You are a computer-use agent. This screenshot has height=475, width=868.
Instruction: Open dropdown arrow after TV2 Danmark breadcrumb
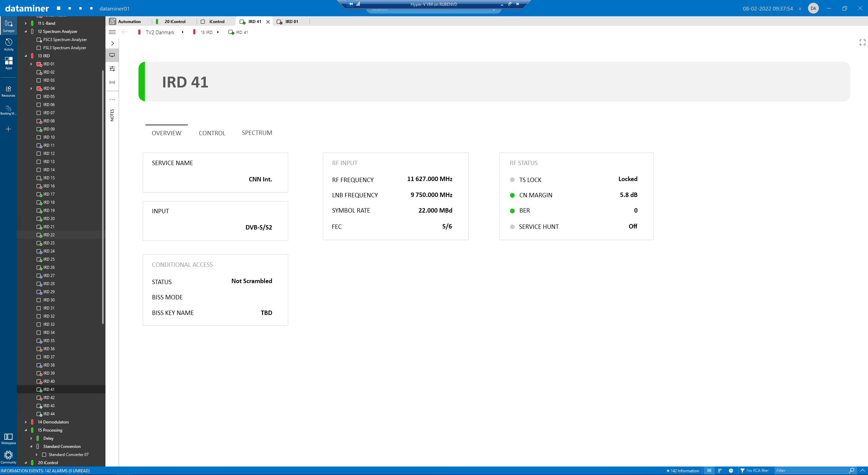[182, 32]
